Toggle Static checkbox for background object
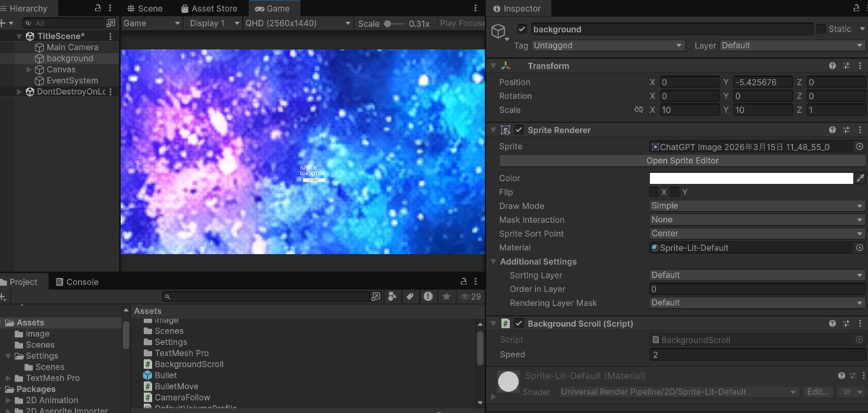This screenshot has height=413, width=868. 821,29
